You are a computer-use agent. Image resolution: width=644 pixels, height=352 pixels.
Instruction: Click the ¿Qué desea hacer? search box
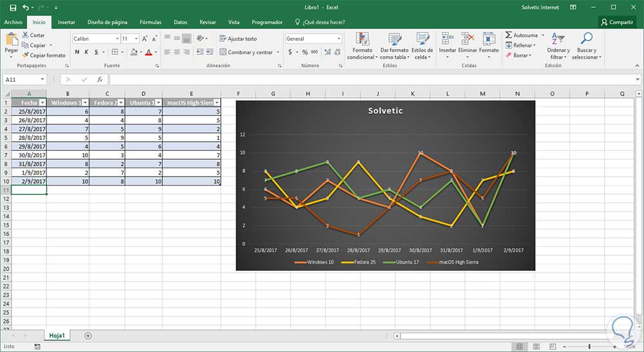click(319, 22)
